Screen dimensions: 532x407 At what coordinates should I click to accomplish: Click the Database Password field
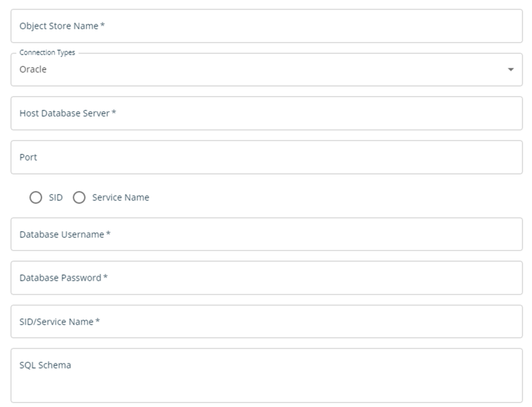click(266, 277)
